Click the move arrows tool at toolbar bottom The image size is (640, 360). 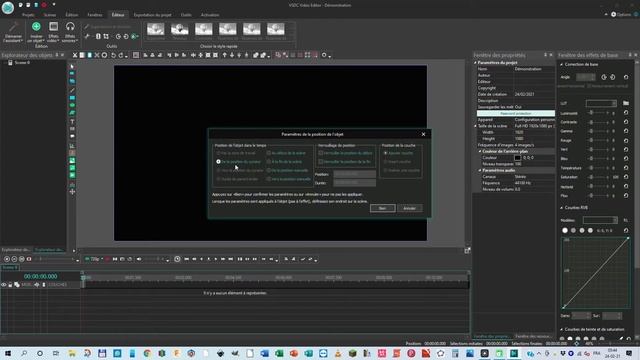click(x=72, y=192)
